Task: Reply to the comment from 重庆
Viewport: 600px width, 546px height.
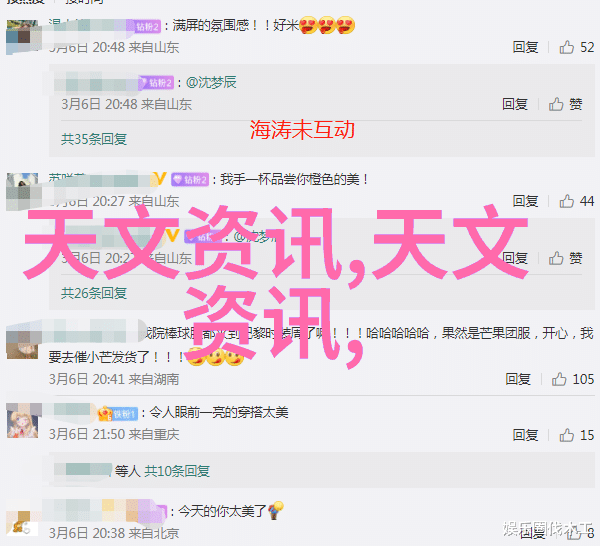Action: pos(525,435)
